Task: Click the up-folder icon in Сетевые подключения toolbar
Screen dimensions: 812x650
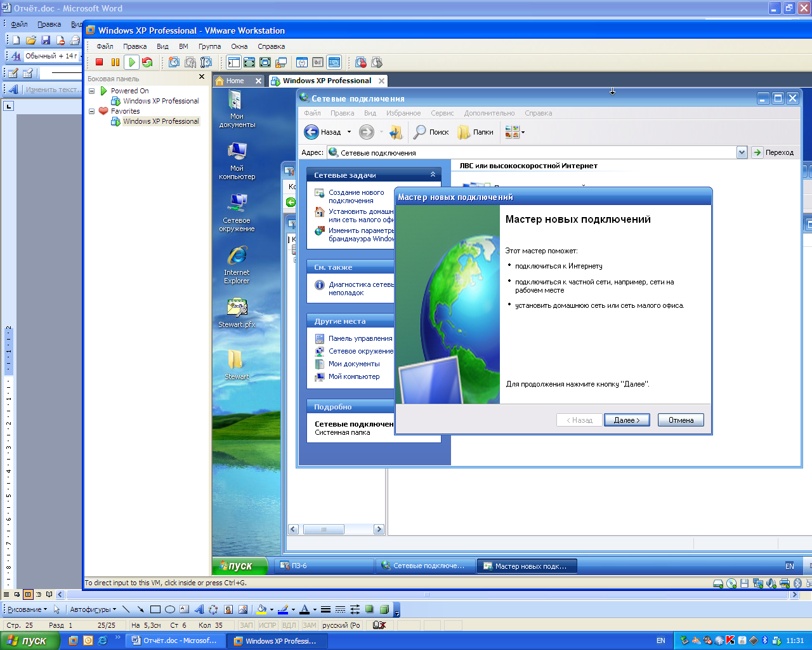Action: (396, 132)
